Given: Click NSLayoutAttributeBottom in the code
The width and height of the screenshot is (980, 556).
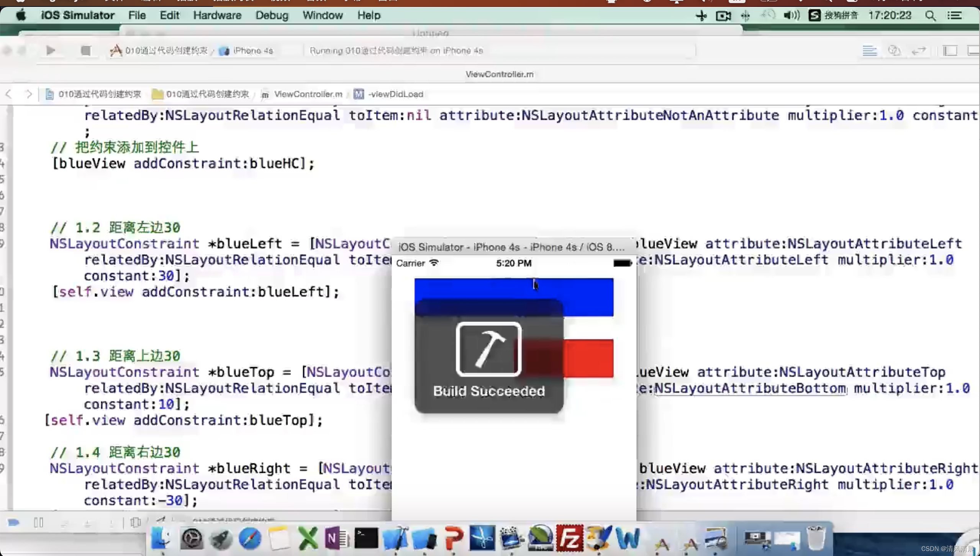Looking at the screenshot, I should tap(750, 388).
